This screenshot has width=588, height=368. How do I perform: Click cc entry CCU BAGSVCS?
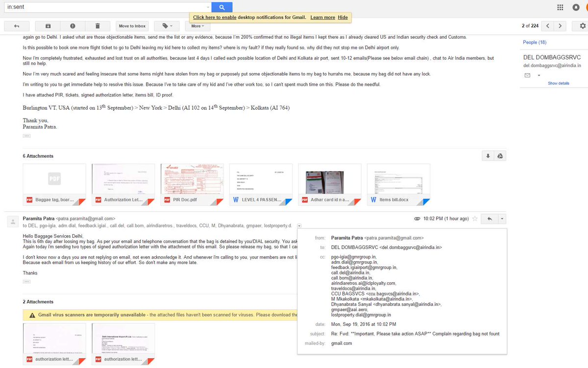click(375, 294)
